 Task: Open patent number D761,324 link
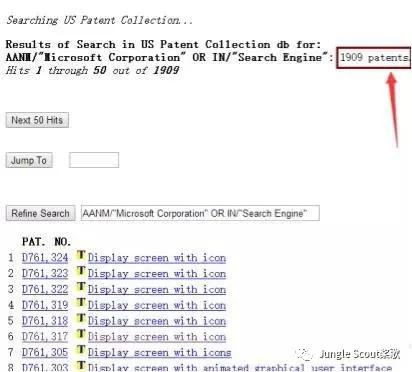coord(45,258)
